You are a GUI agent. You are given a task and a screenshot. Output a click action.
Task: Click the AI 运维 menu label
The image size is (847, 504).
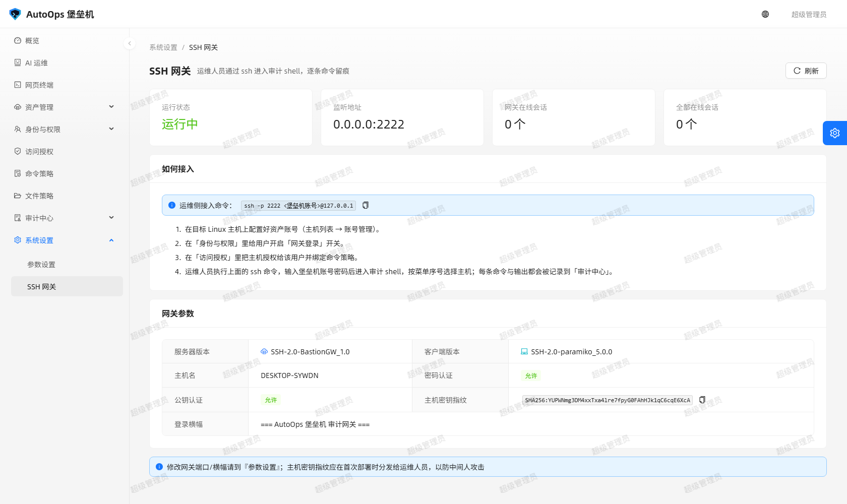point(36,62)
